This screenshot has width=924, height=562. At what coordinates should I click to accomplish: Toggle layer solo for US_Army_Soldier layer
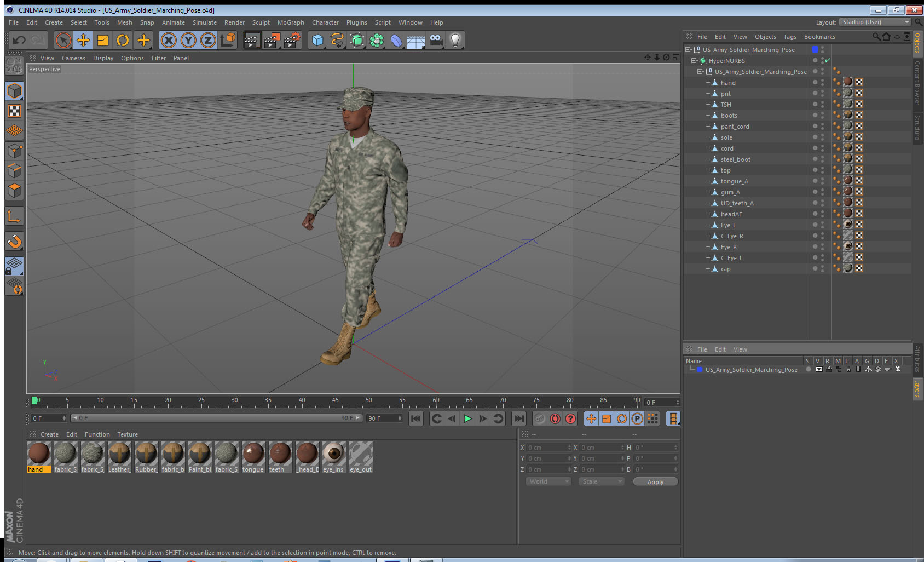coord(808,370)
